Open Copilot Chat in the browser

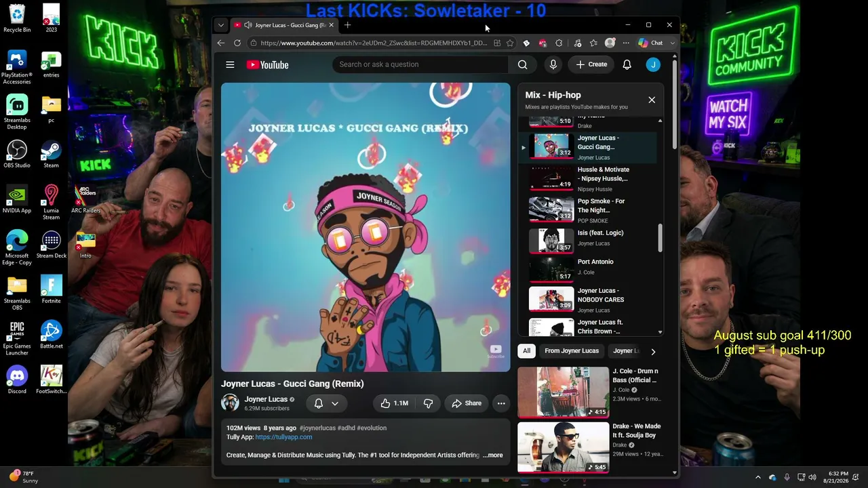coord(652,43)
